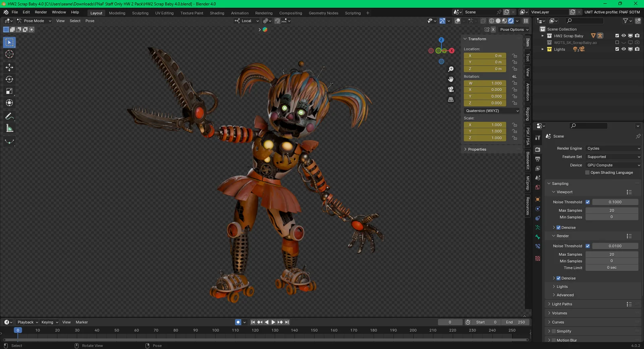
Task: Open the Render Engine Cycles dropdown
Action: tap(613, 148)
